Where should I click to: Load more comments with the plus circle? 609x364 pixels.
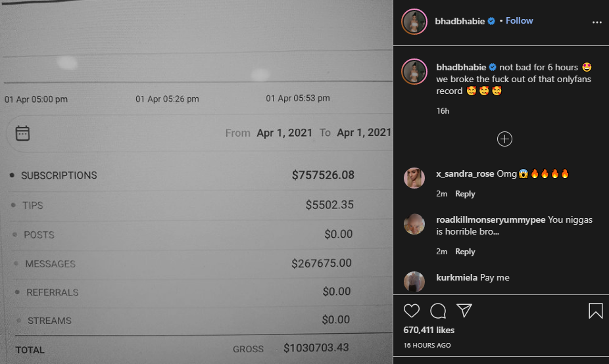[x=504, y=139]
